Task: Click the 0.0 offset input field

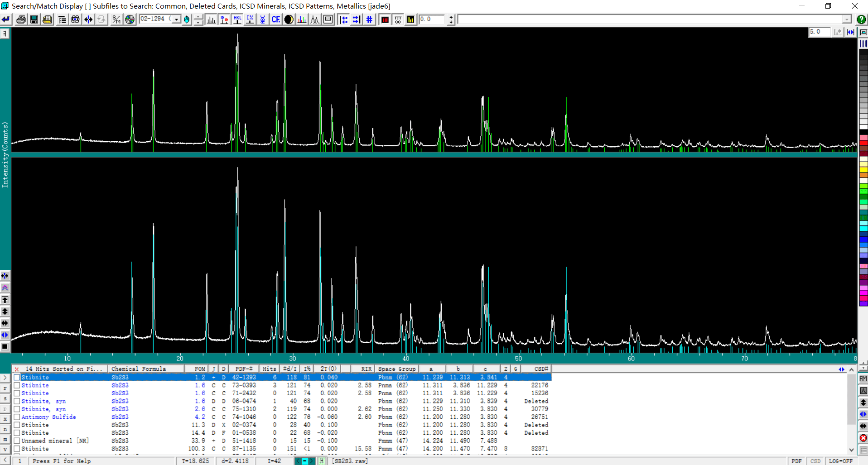Action: coord(433,19)
